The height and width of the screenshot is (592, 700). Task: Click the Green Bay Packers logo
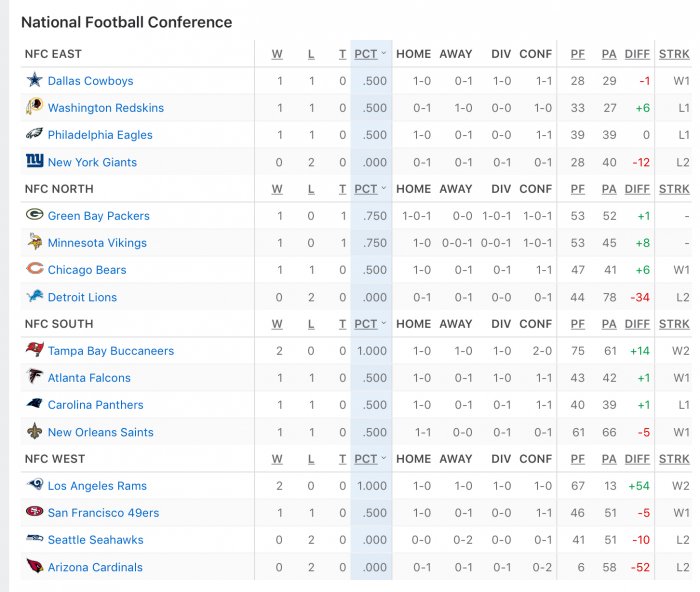[x=34, y=215]
